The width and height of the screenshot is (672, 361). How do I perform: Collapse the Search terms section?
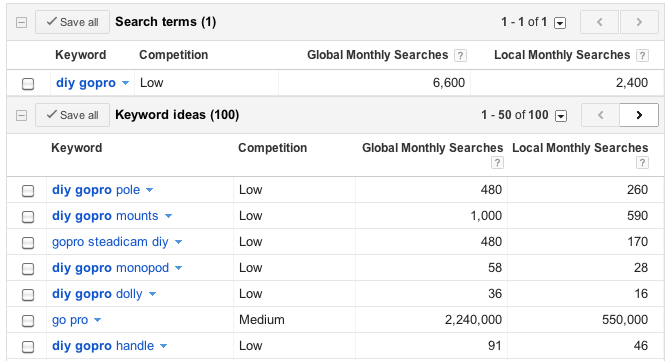tap(21, 22)
